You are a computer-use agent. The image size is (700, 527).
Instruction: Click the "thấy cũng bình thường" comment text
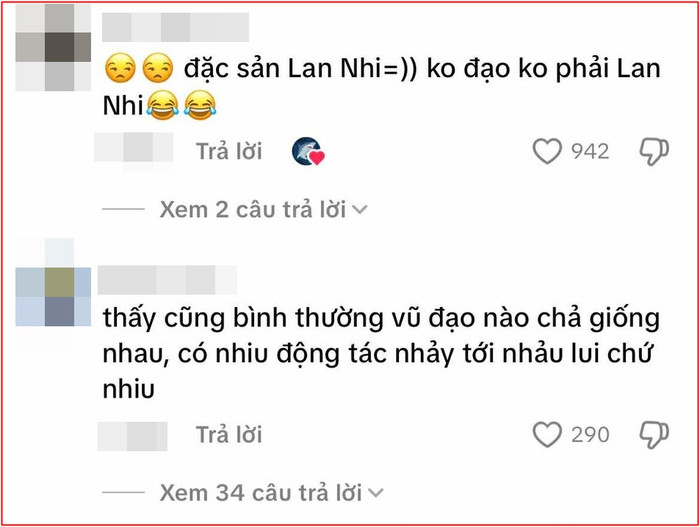381,354
